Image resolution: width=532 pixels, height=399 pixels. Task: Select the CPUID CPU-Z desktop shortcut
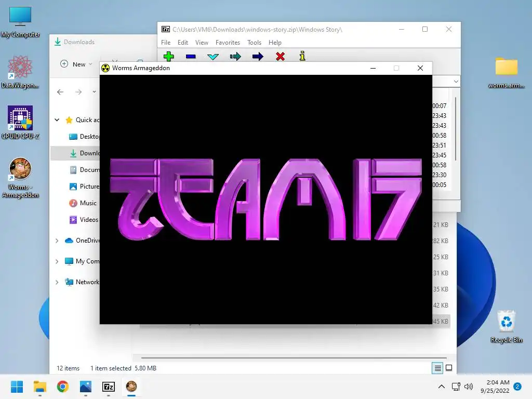click(x=20, y=123)
